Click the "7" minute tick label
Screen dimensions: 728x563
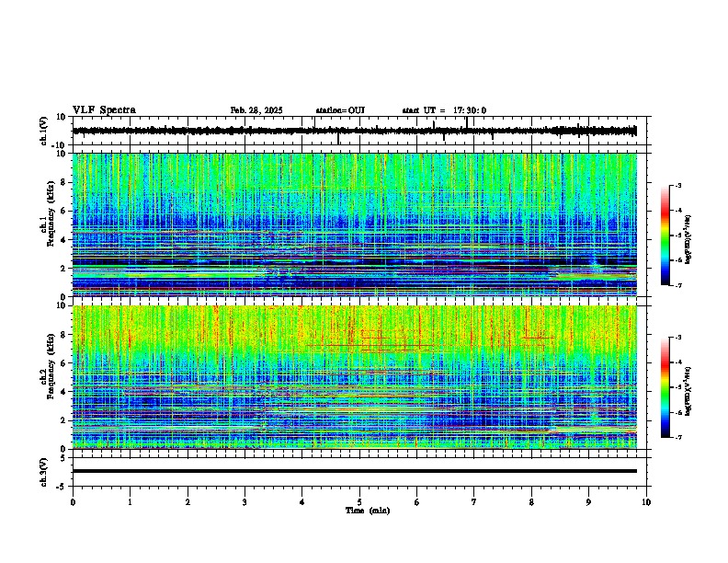474,502
